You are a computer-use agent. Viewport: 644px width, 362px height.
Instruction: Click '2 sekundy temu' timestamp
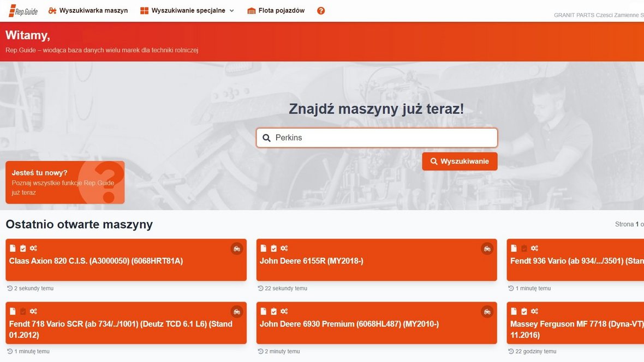click(x=34, y=288)
